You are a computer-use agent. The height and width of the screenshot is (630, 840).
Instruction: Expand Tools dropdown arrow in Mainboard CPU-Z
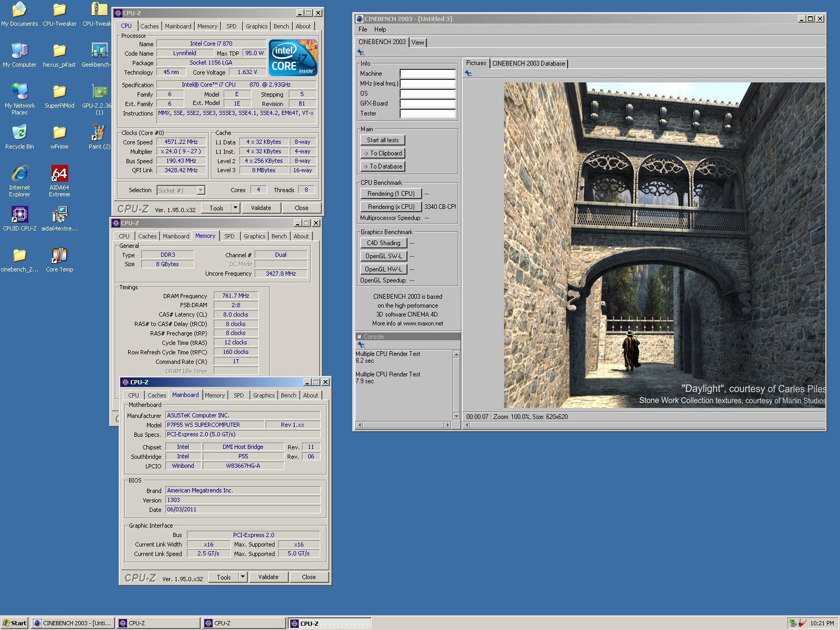coord(243,577)
